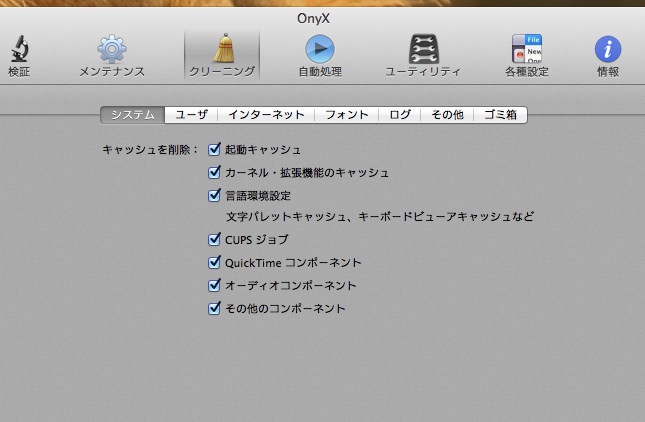Open the 自動処理 play icon
Screen dimensions: 645x422
(320, 49)
